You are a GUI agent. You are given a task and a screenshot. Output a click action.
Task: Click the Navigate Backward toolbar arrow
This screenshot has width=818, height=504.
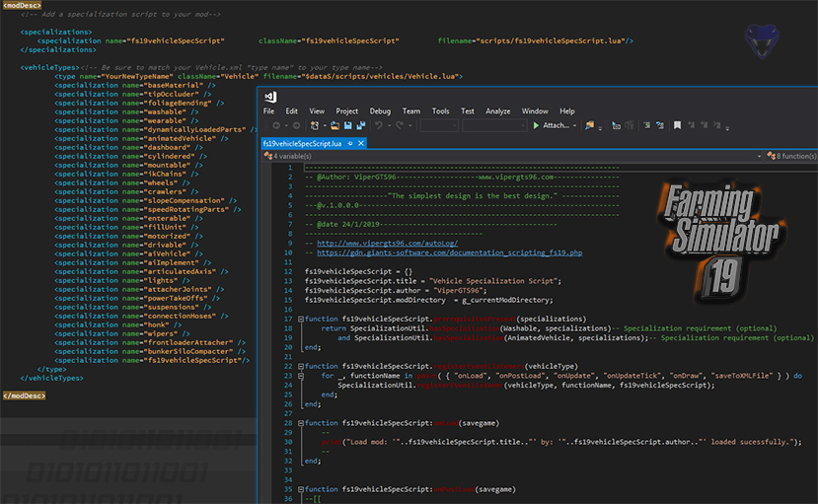(276, 125)
